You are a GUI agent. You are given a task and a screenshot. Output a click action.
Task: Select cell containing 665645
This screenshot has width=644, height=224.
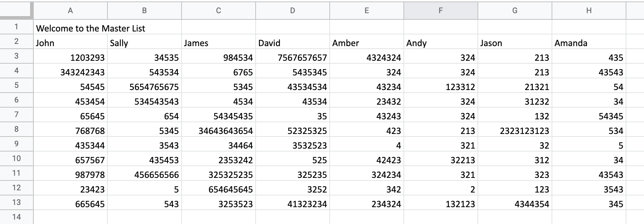(70, 203)
